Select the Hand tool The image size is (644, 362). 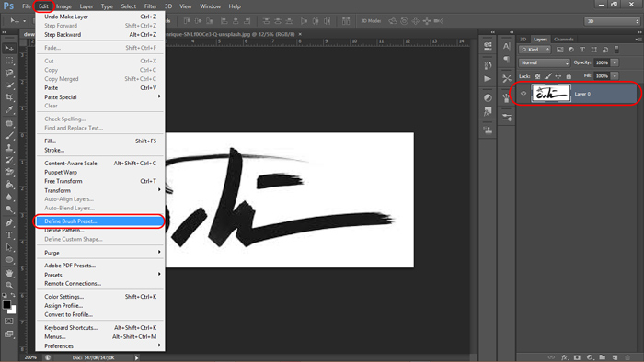pyautogui.click(x=9, y=273)
